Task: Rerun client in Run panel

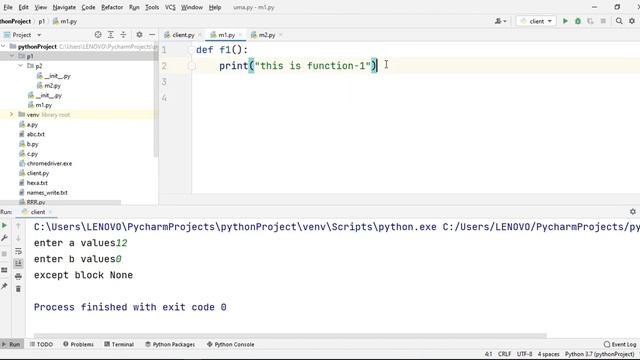Action: 4,226
